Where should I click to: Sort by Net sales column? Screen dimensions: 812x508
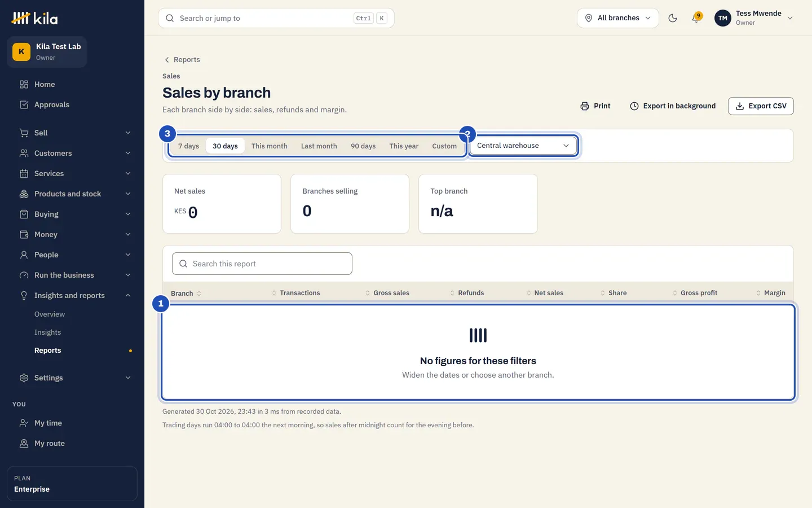pyautogui.click(x=545, y=293)
